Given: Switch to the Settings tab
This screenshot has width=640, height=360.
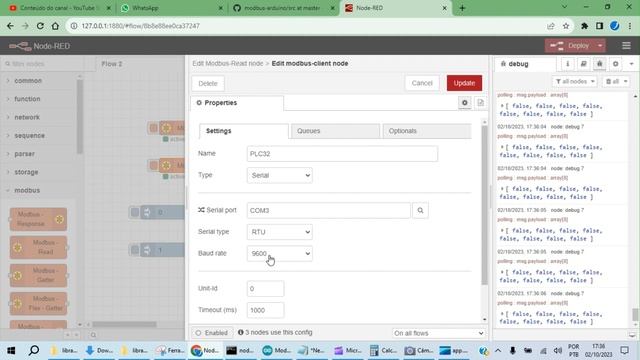Looking at the screenshot, I should (x=244, y=131).
